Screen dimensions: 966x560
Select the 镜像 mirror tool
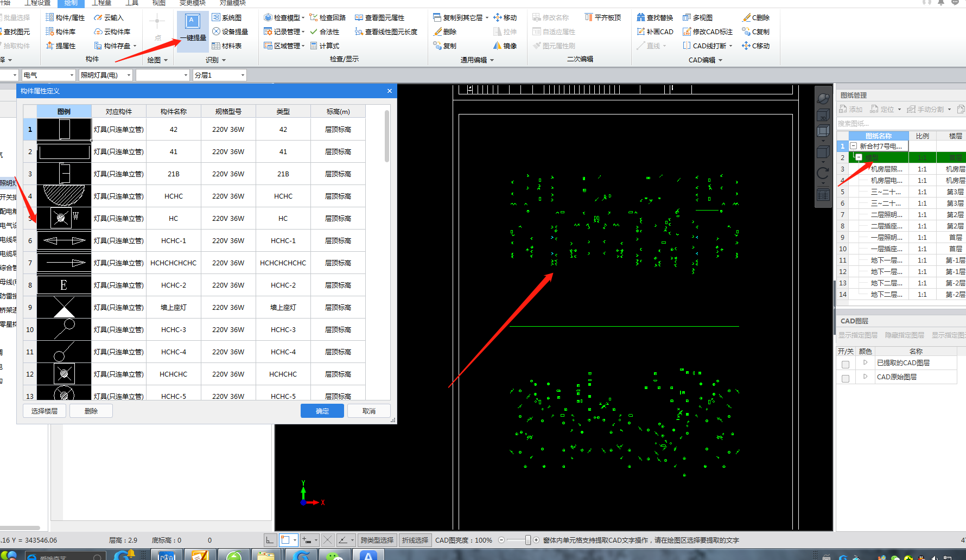point(505,46)
